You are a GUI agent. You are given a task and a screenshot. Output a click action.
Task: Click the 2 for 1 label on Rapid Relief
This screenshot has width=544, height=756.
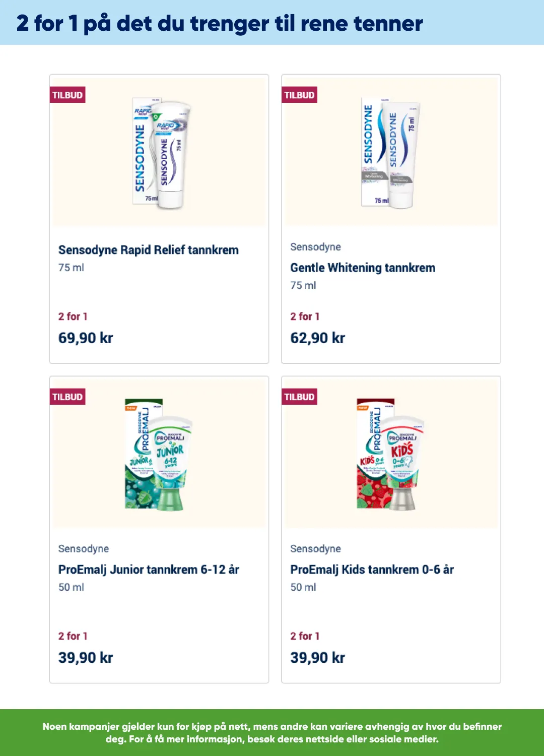click(x=73, y=317)
